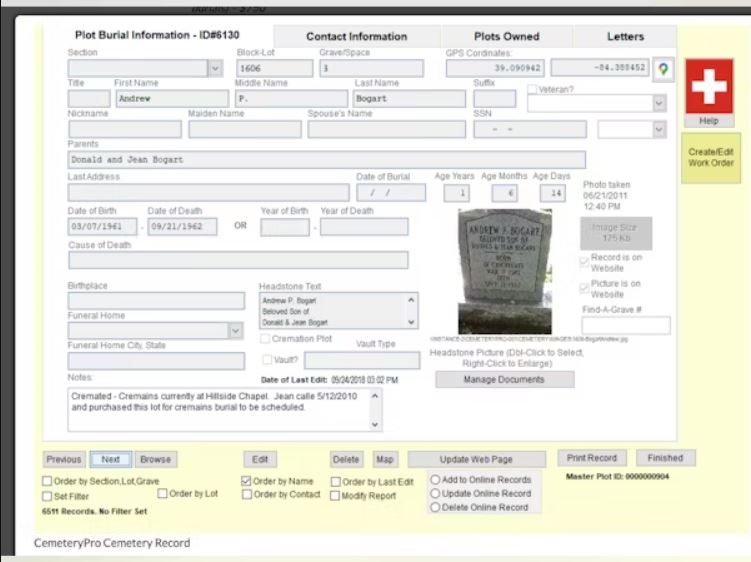The image size is (751, 562).
Task: Choose Update Online Record radio
Action: (x=435, y=493)
